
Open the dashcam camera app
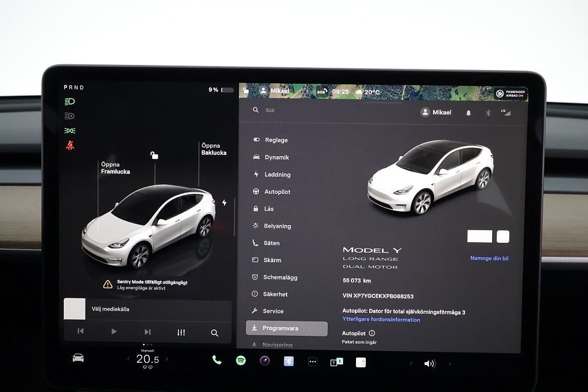[x=265, y=360]
